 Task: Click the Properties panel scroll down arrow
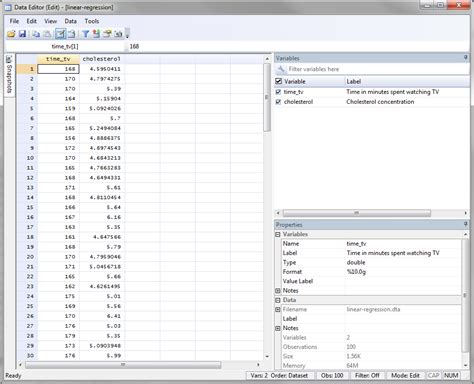point(466,365)
